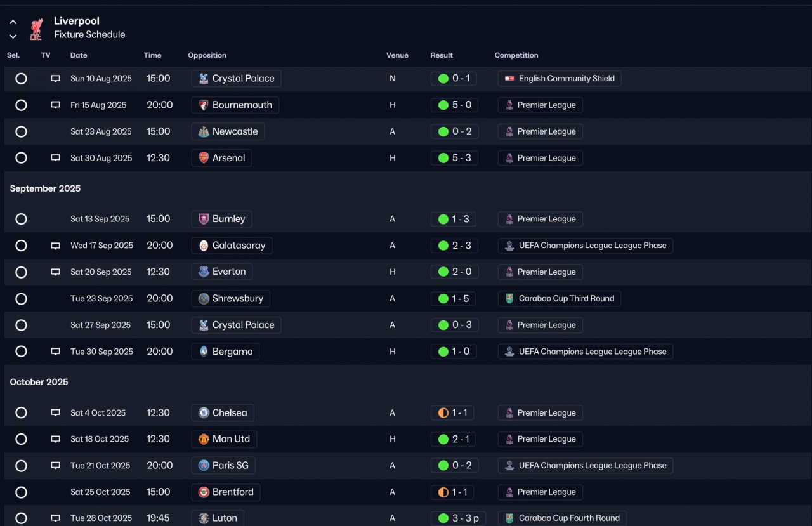Screen dimensions: 812x526
Task: Click the Burnley club badge
Action: point(204,219)
